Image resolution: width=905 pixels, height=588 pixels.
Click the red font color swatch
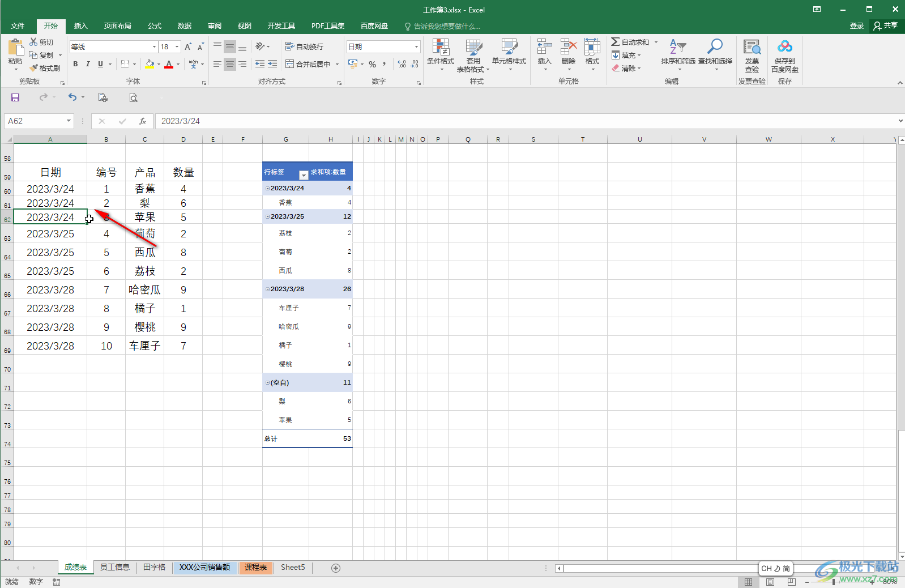click(x=169, y=64)
